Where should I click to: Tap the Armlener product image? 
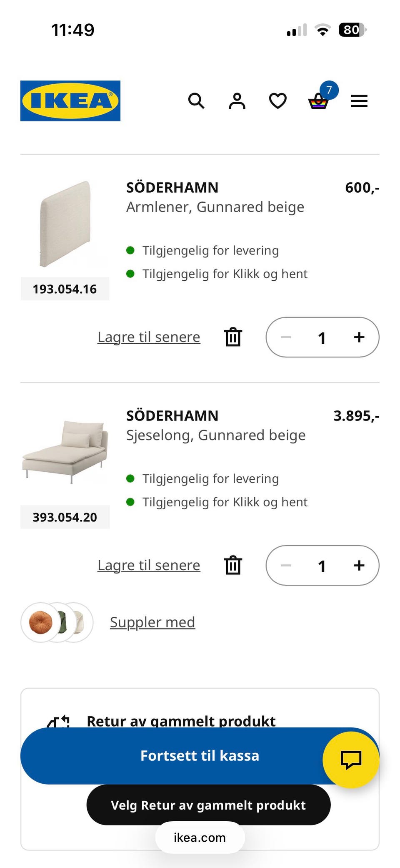(x=65, y=224)
